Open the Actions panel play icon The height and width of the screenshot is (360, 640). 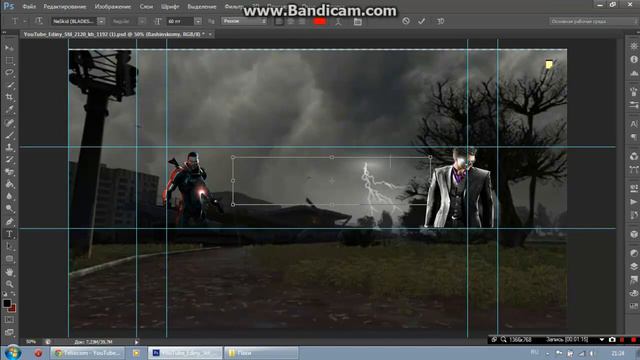tap(634, 202)
